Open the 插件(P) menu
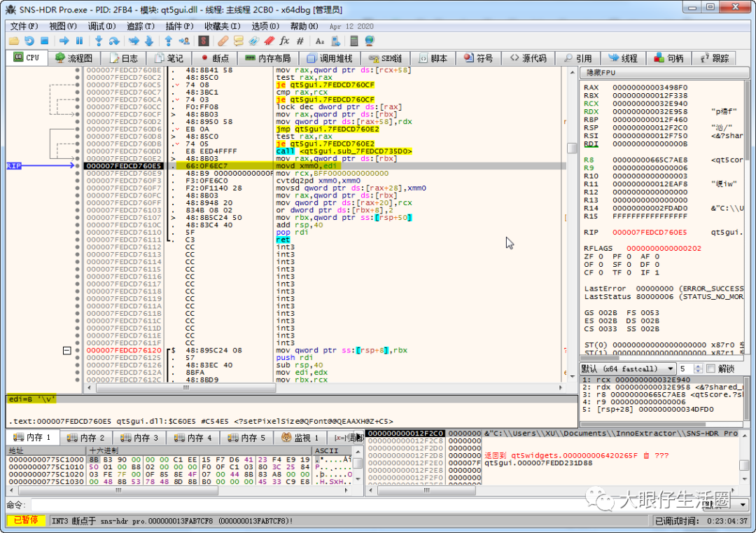Viewport: 756px width, 533px height. (179, 26)
